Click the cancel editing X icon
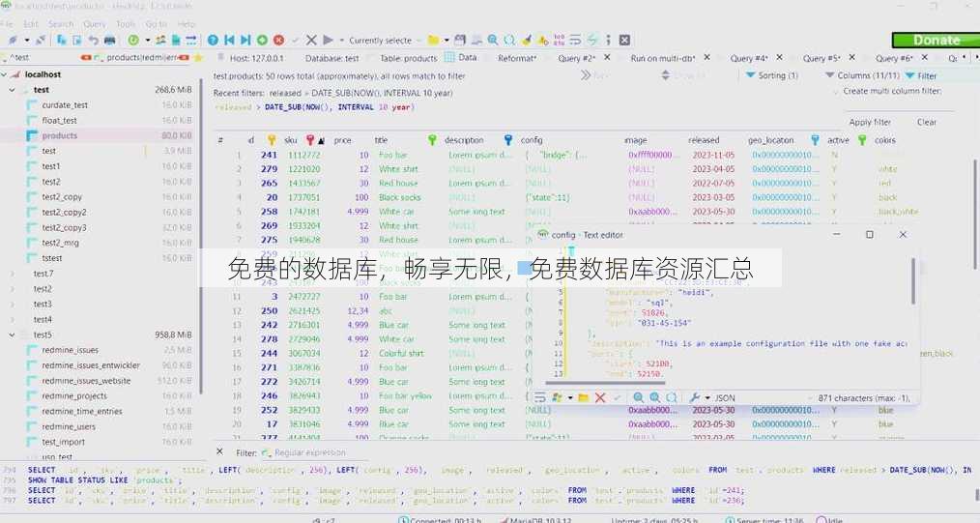 click(311, 40)
